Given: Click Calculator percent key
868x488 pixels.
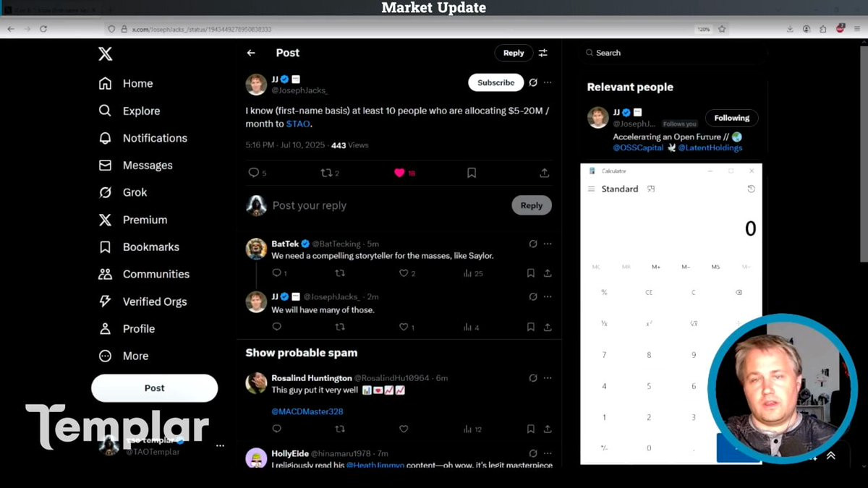Looking at the screenshot, I should (x=604, y=293).
